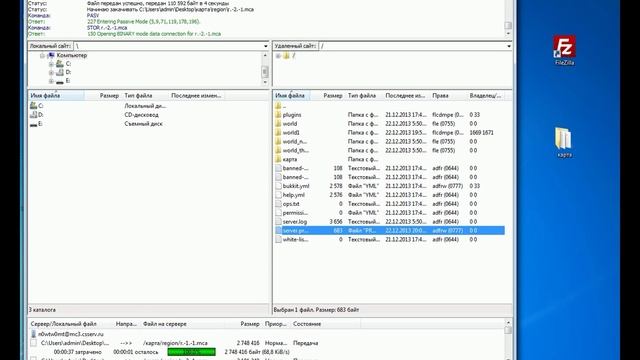
Task: Sort local files by Последнее измен... column
Action: tap(196, 96)
